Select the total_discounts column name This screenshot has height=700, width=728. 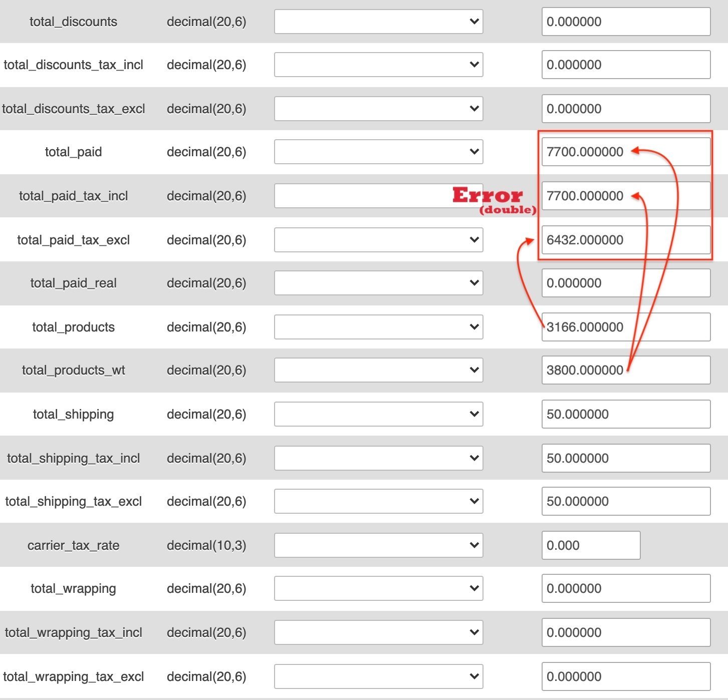[x=74, y=22]
